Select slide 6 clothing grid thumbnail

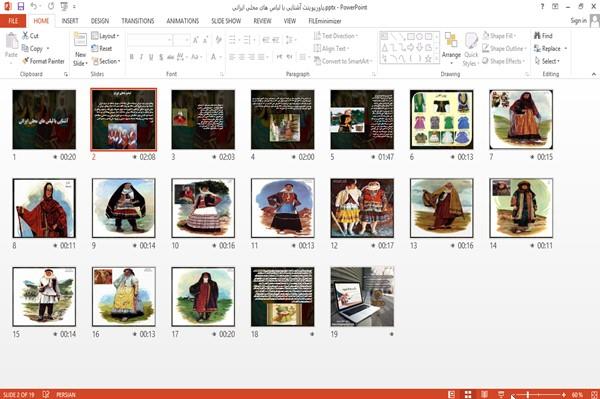point(442,119)
